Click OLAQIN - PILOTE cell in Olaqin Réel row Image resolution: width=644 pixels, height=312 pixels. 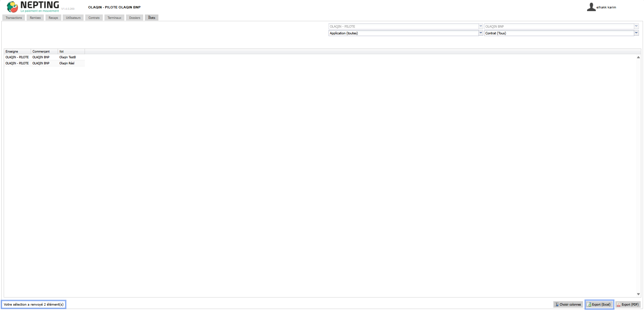(x=17, y=63)
